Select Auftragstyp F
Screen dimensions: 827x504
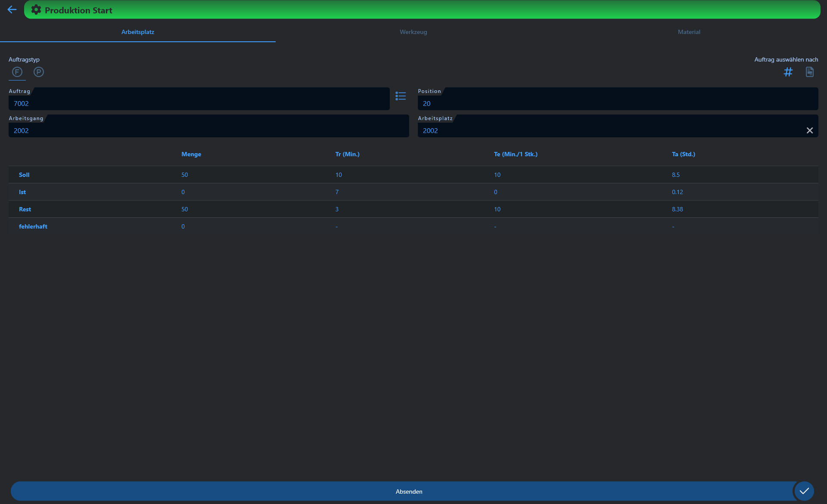pos(17,72)
